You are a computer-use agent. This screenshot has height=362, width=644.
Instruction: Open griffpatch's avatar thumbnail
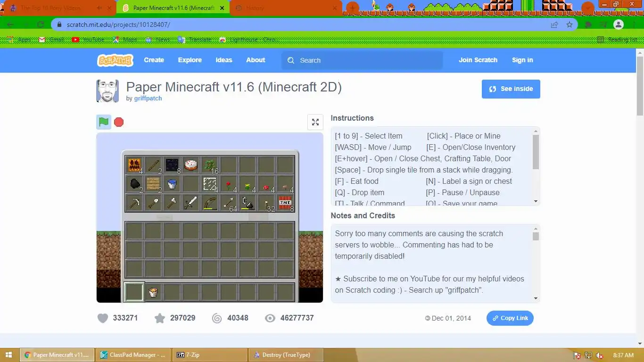click(107, 91)
